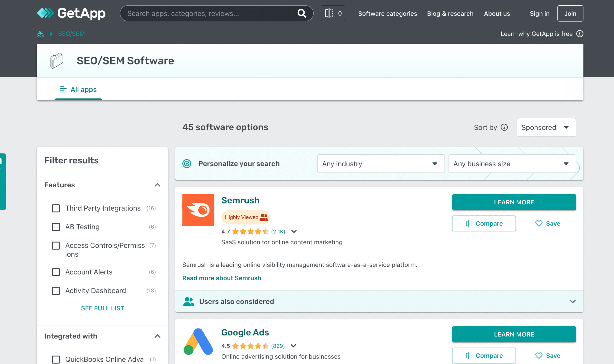Click the folder icon beside SEO/SEM Software
The image size is (614, 364).
pyautogui.click(x=57, y=61)
